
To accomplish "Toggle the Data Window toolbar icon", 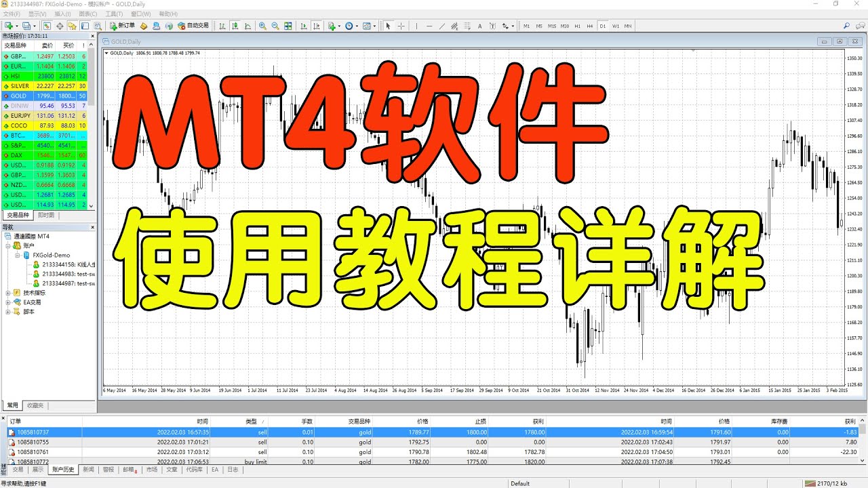I will coord(60,26).
